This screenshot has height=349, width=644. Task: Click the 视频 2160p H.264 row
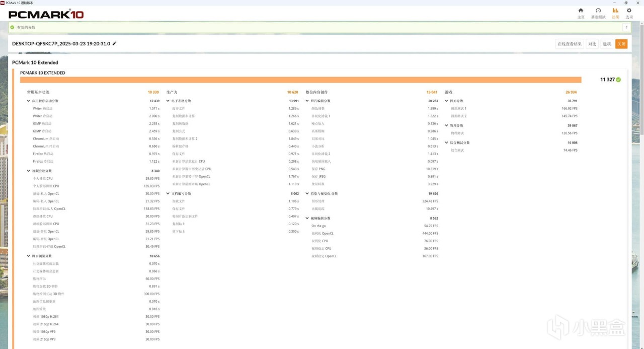click(x=96, y=324)
